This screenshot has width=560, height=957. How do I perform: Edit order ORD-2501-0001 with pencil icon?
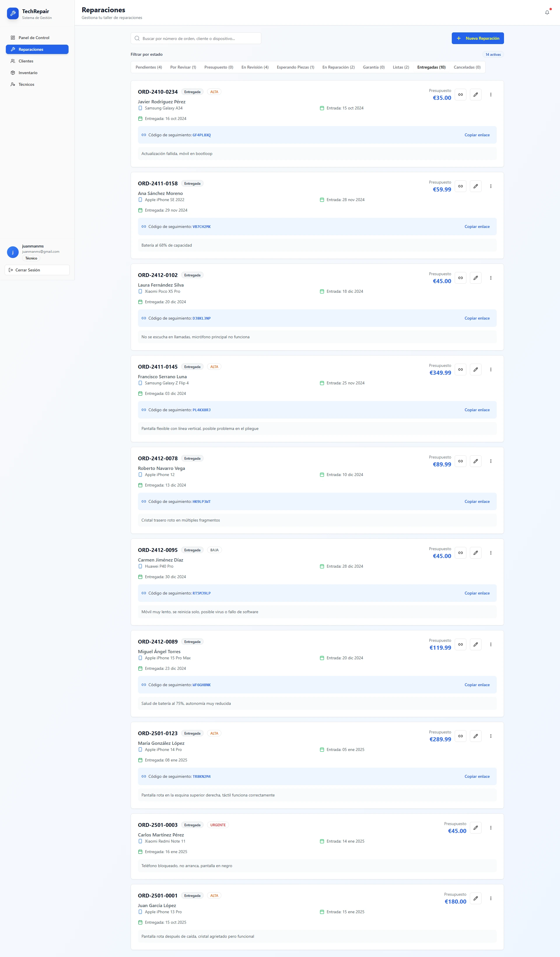(x=475, y=898)
